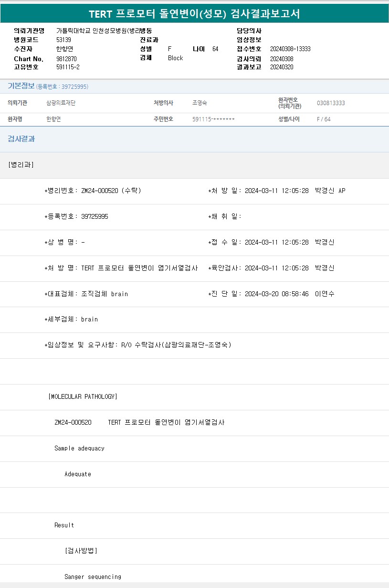Click prescription name 'TERT 프로모터 돌연변이 염기서열검사' in 처방명 row
Screen dimensions: 389x588
[x=139, y=268]
